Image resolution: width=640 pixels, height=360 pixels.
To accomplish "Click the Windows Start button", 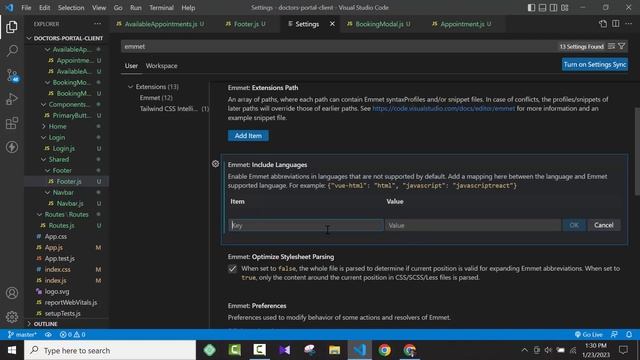I will click(x=12, y=350).
